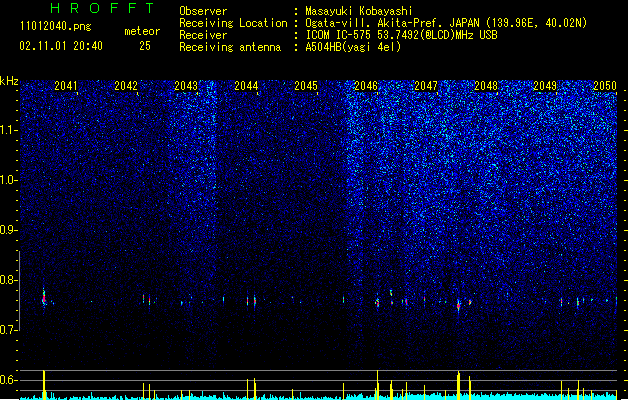Click the 2041 time marker
Image resolution: width=629 pixels, height=400 pixels.
point(65,85)
